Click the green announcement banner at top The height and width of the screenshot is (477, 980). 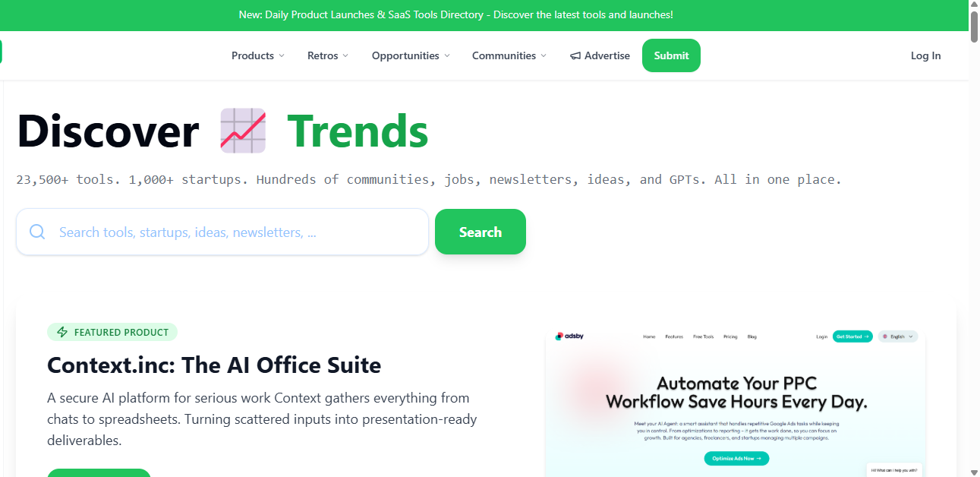(484, 15)
